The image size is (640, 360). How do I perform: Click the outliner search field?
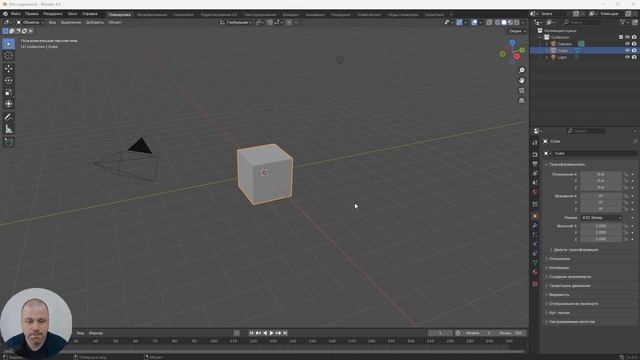tap(582, 22)
